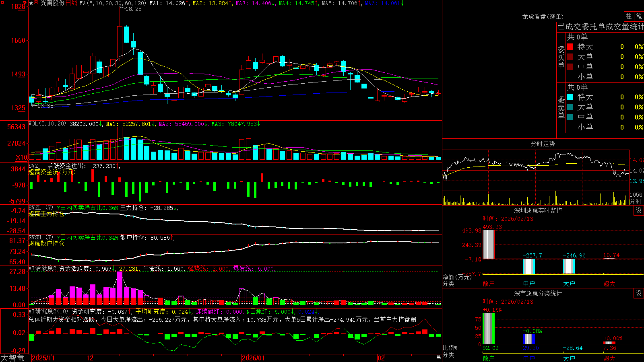Viewport: 644px width, 362px height.
Task: Click the 超赢散户持仓 legend label
Action: [46, 244]
